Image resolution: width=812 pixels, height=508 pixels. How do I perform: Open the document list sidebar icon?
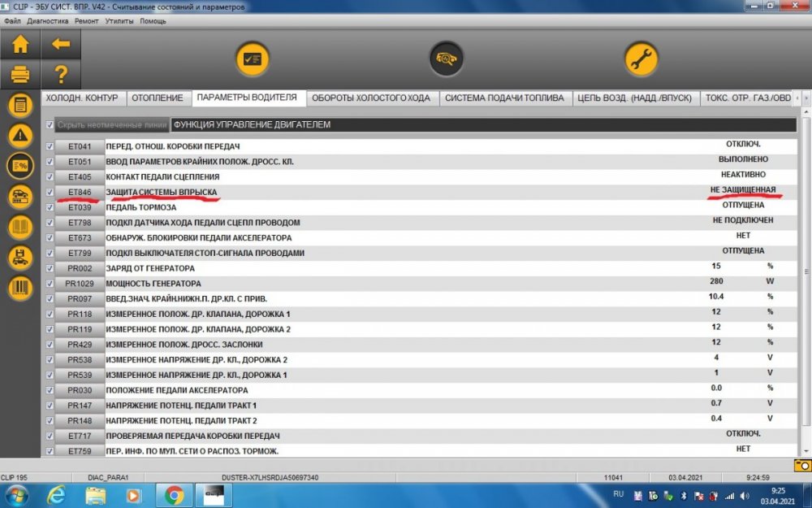(x=20, y=106)
